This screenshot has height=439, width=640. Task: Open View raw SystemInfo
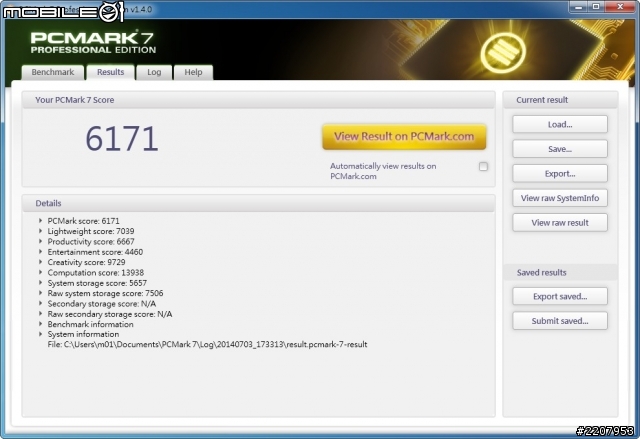pos(560,198)
